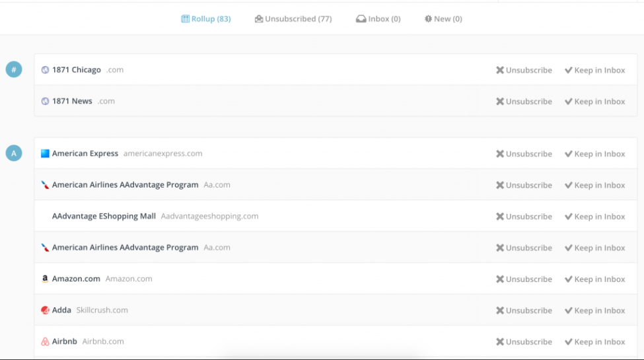Select the 1871 News sender name
The width and height of the screenshot is (644, 360).
click(72, 101)
